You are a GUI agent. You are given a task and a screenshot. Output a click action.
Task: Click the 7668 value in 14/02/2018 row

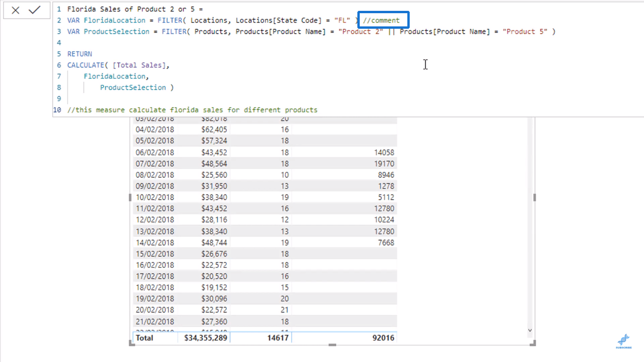click(x=386, y=243)
